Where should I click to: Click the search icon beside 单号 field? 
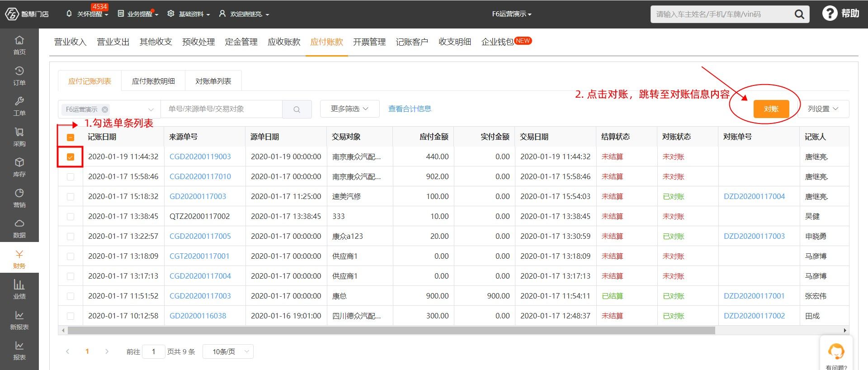[297, 109]
